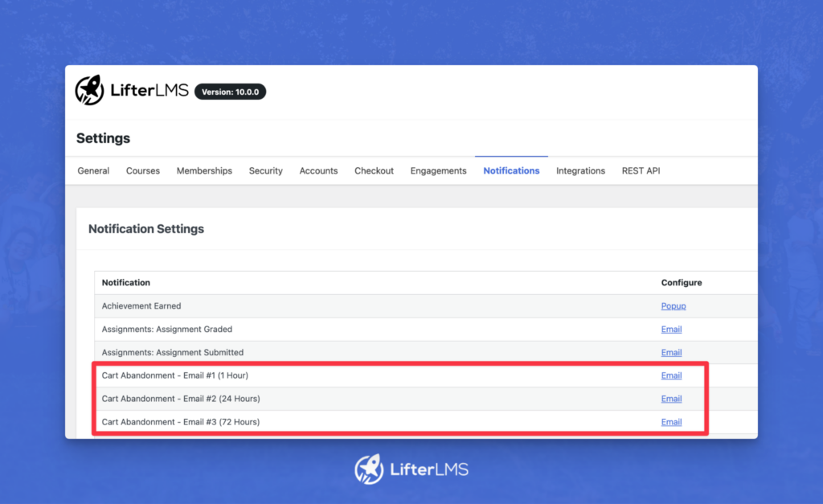This screenshot has height=504, width=823.
Task: Configure Popup for Achievement Earned
Action: pos(674,305)
